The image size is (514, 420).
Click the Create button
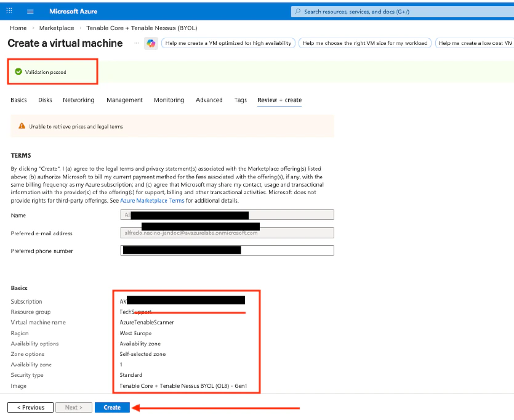tap(111, 407)
